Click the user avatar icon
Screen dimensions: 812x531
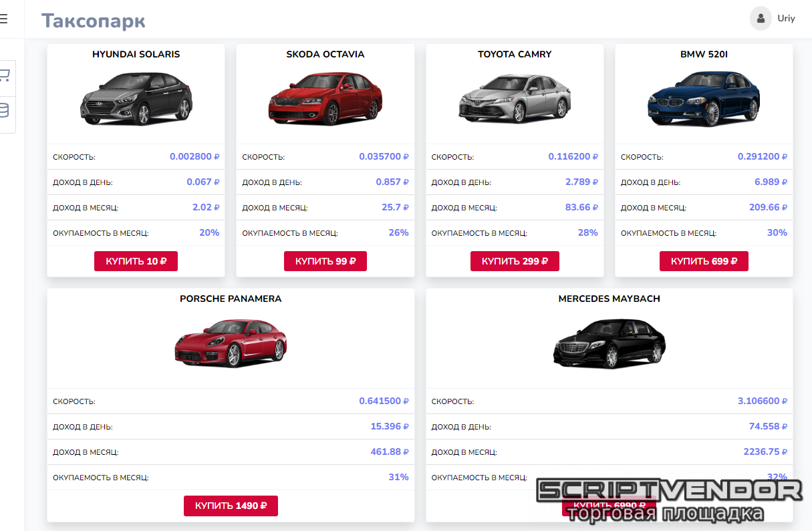click(761, 19)
